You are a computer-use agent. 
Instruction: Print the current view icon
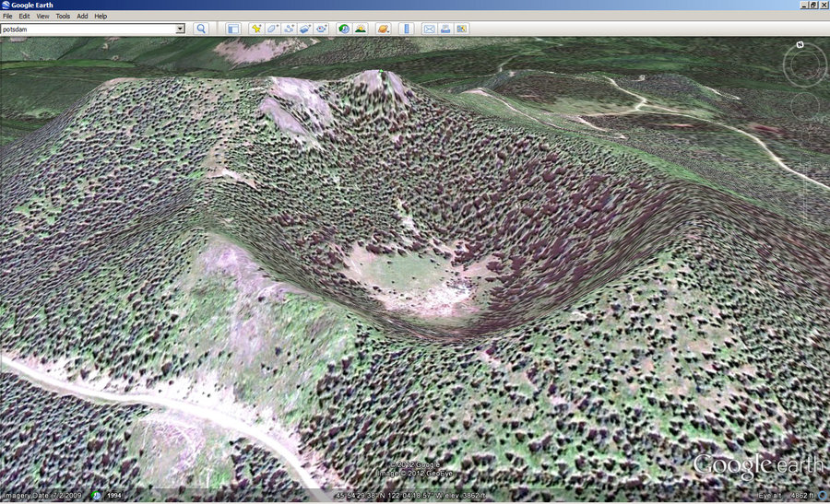click(x=445, y=29)
